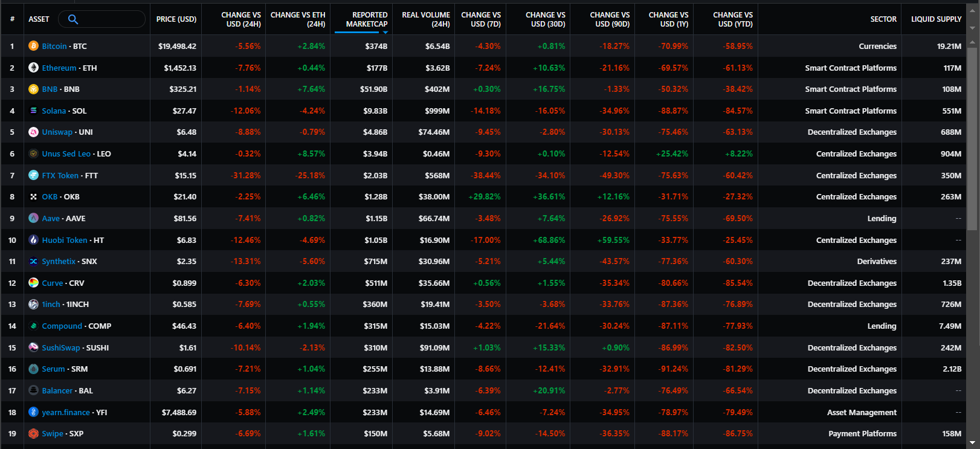Click the Swipe logo icon

click(34, 433)
